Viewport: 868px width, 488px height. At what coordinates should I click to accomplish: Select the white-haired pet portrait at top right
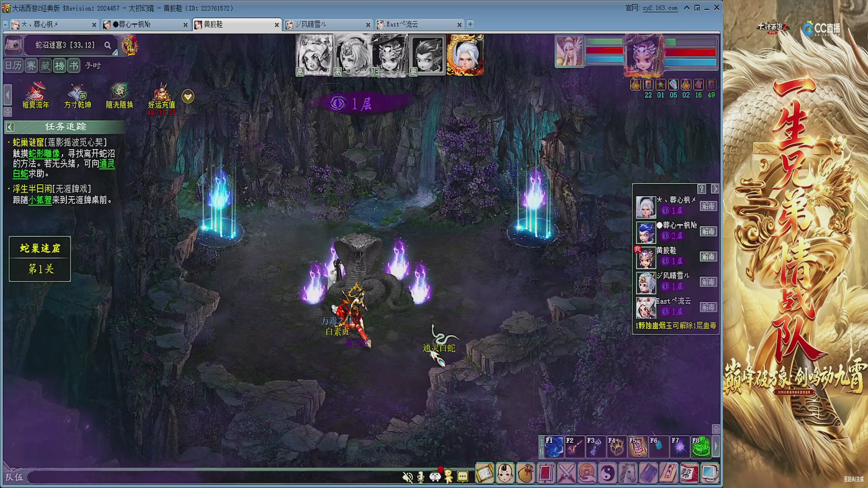point(570,51)
